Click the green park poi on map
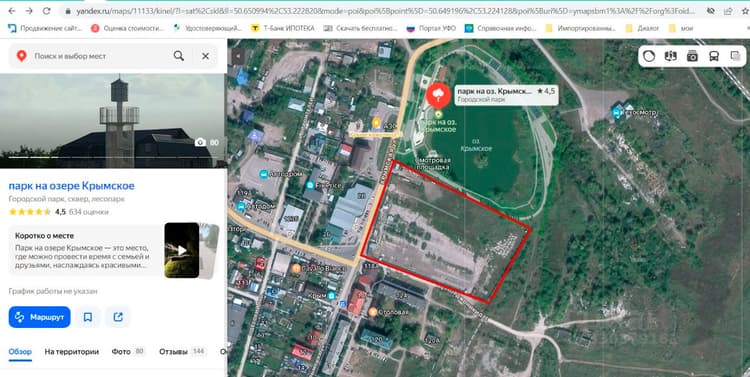This screenshot has width=750, height=377. tap(438, 114)
